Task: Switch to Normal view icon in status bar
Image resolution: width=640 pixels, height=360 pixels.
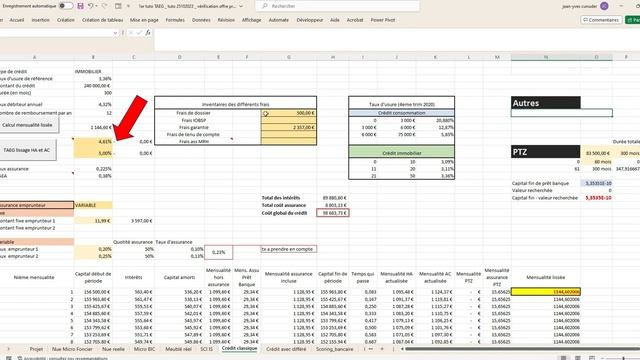Action: (563, 358)
